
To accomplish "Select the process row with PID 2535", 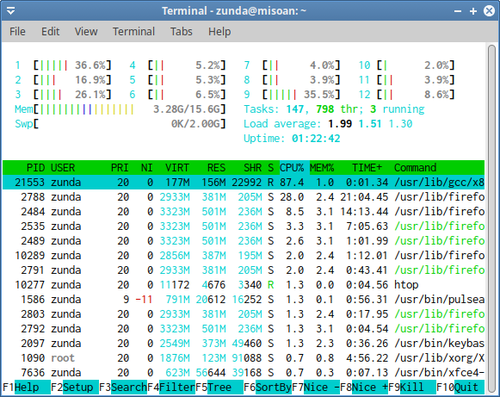I will pos(243,226).
